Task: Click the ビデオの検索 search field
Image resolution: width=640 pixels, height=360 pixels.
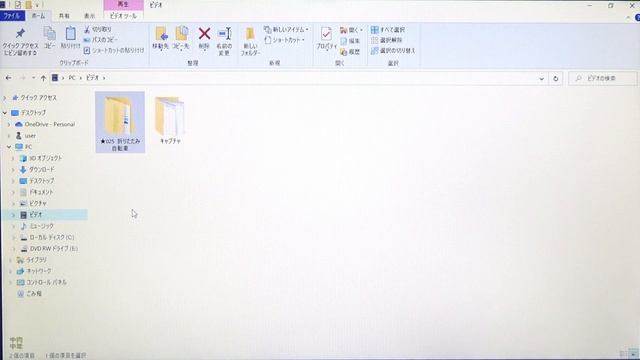Action: tap(603, 78)
